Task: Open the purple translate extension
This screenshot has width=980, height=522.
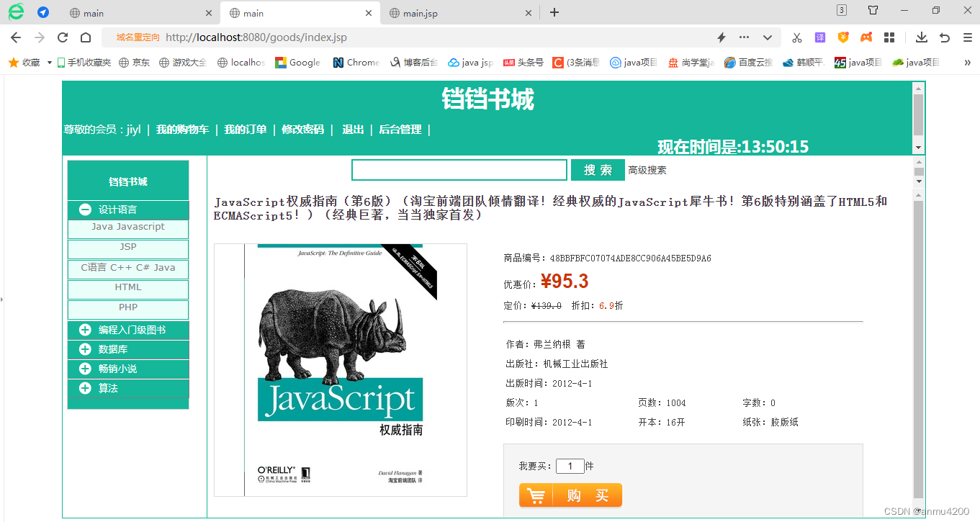Action: 820,37
